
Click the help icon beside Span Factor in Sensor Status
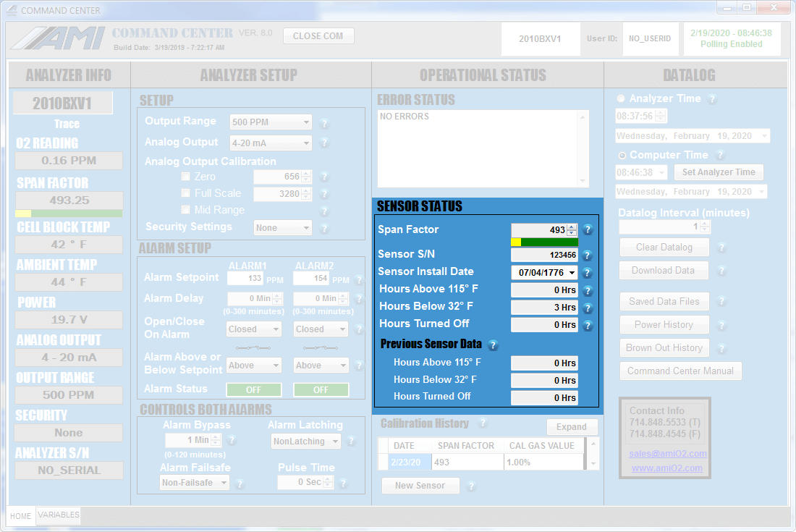tap(588, 230)
